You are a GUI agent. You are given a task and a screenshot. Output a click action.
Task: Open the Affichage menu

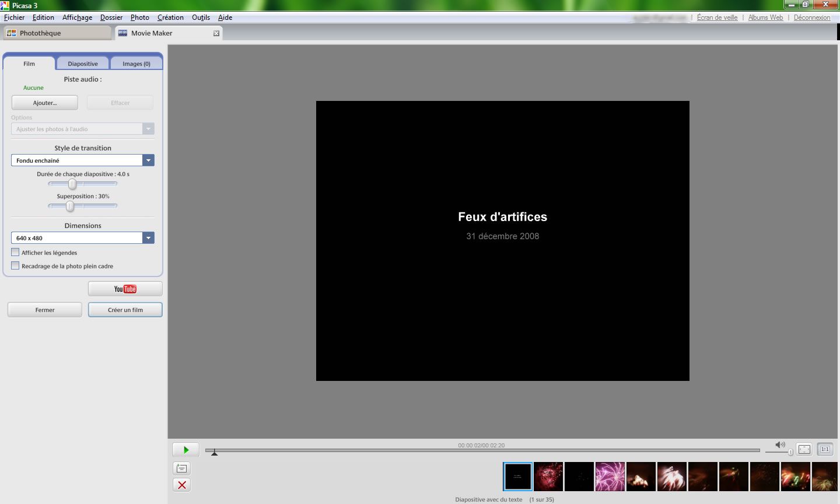pos(77,17)
